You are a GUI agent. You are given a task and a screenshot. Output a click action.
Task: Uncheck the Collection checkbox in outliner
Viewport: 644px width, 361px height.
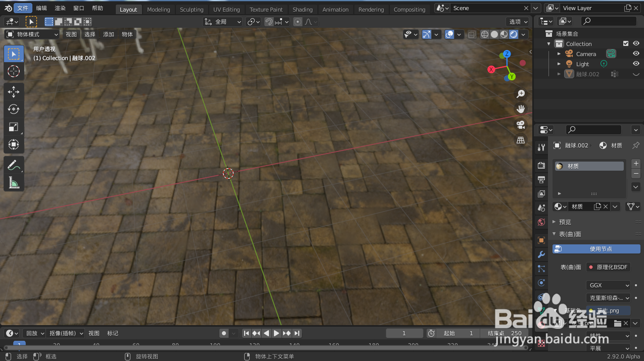(x=626, y=43)
